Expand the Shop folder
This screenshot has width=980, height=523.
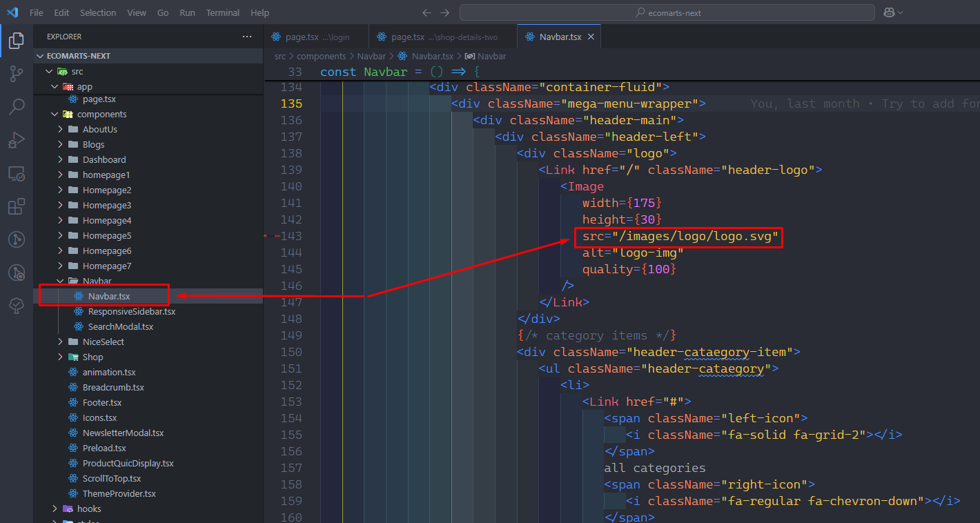[92, 357]
